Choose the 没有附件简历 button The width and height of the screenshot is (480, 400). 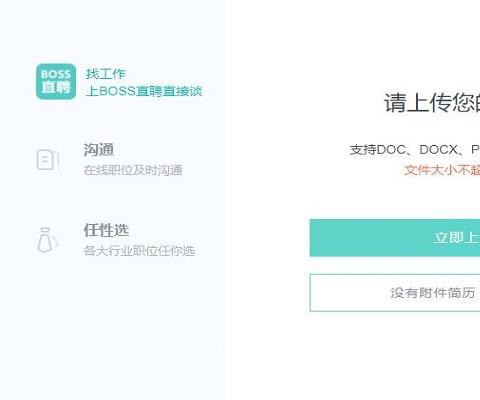[x=395, y=293]
